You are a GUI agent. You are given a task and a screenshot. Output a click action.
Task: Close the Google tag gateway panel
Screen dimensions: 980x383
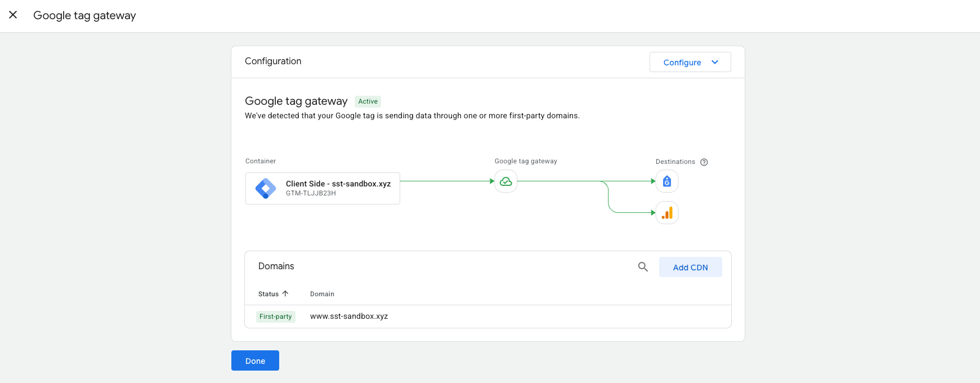[13, 15]
